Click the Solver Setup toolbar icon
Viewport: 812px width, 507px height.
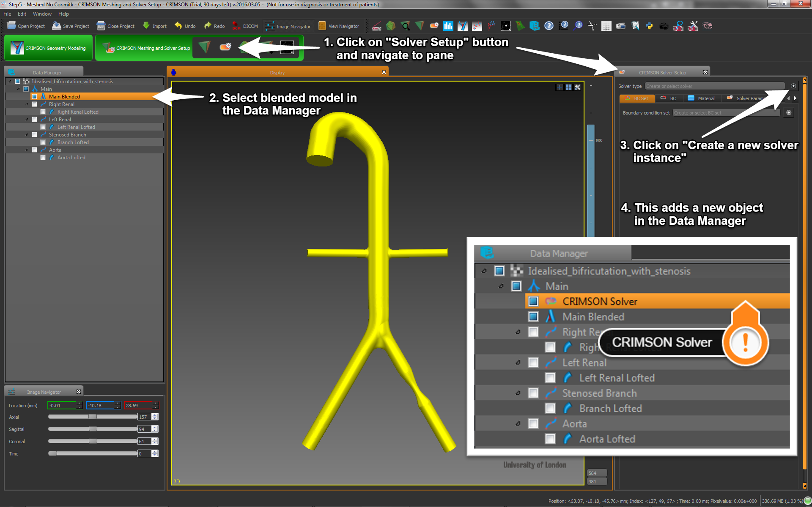click(x=434, y=26)
